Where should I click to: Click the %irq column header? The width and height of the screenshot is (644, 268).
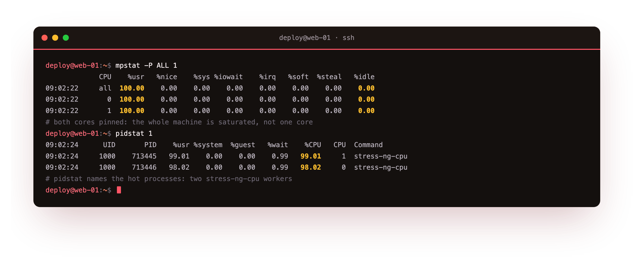click(x=267, y=77)
